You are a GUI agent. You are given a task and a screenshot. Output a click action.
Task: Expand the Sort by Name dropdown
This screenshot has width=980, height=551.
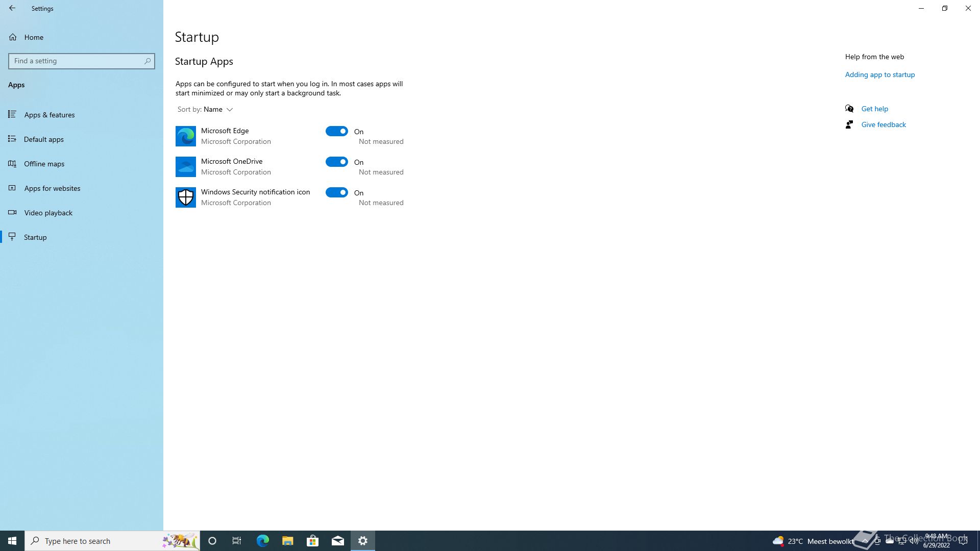coord(205,110)
